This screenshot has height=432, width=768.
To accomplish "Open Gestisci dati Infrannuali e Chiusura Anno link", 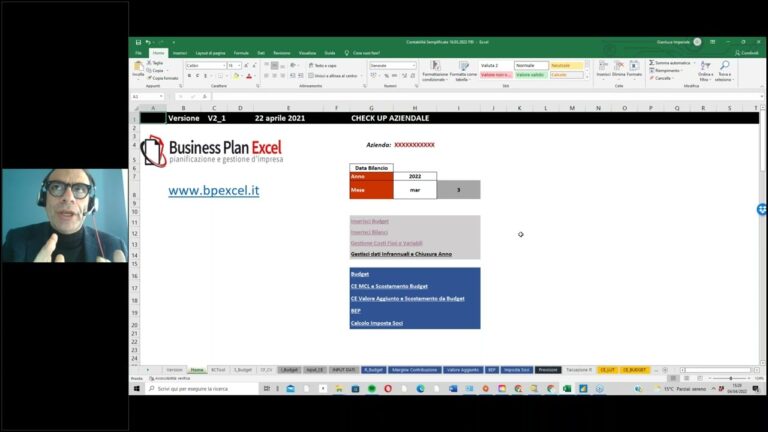I will pos(401,254).
